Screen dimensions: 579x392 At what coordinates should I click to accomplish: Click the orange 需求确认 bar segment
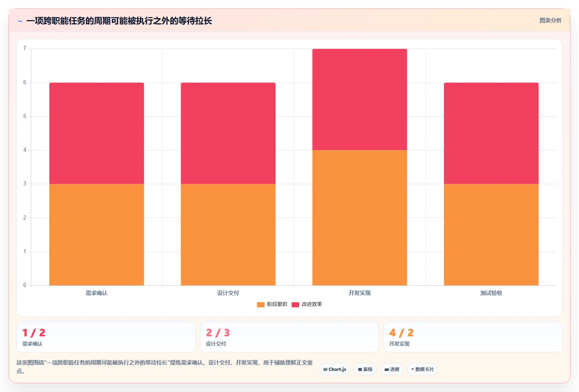tap(97, 235)
